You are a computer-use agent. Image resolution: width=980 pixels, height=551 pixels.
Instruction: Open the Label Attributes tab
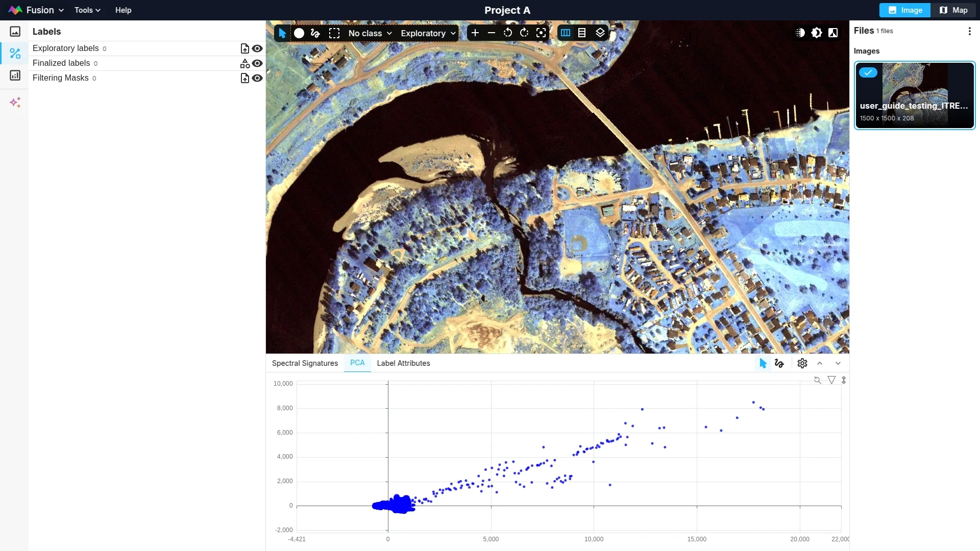tap(403, 363)
